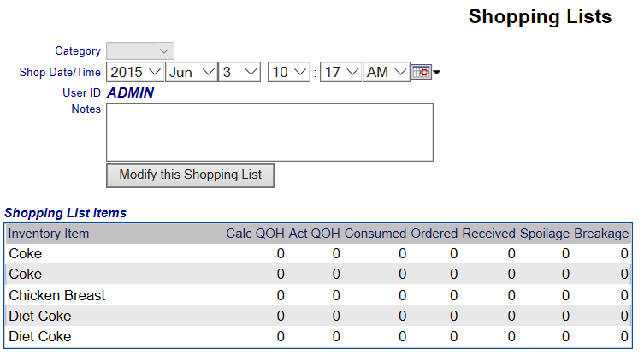Expand the Category dropdown
This screenshot has width=644, height=361.
[140, 51]
